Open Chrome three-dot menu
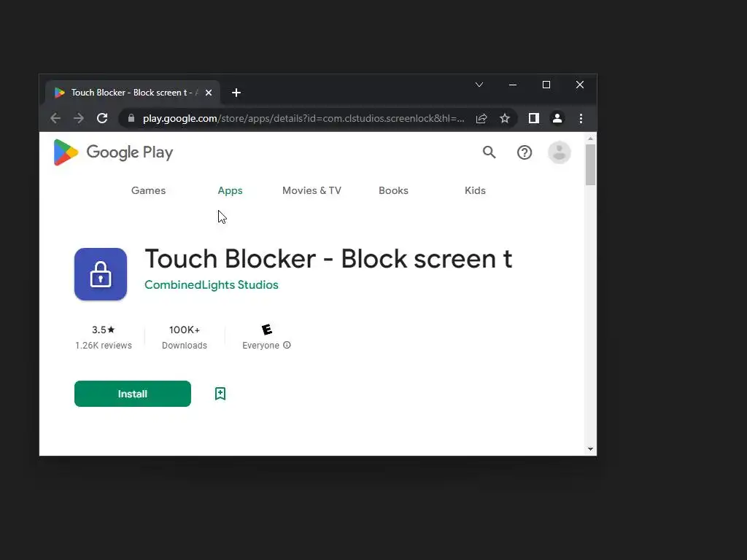The height and width of the screenshot is (560, 747). pyautogui.click(x=581, y=118)
